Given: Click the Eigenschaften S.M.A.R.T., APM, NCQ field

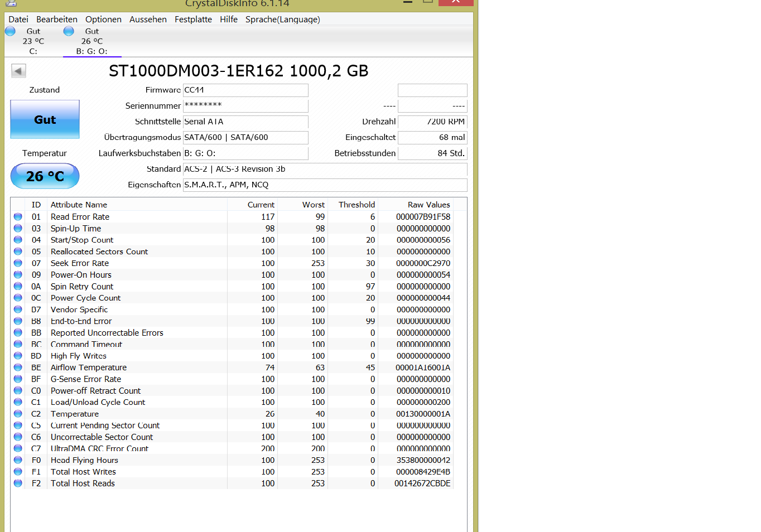Looking at the screenshot, I should pyautogui.click(x=325, y=185).
